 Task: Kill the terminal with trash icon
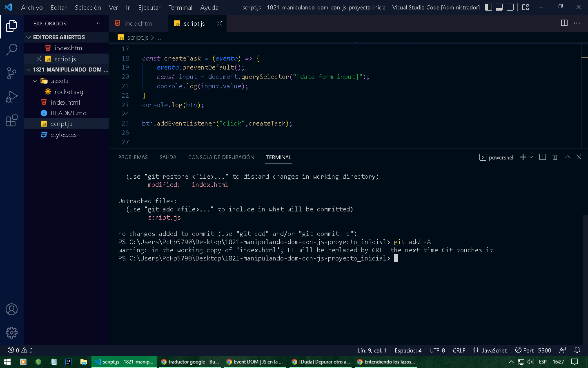(x=555, y=157)
